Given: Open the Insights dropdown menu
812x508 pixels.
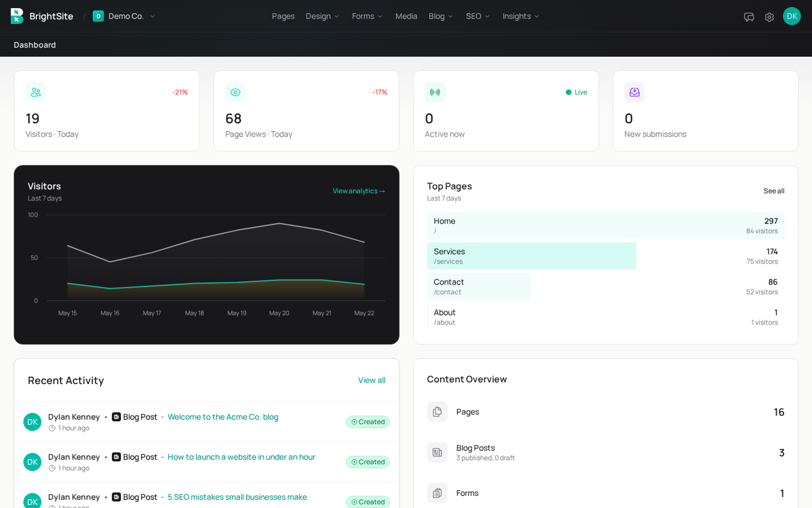Looking at the screenshot, I should tap(521, 16).
